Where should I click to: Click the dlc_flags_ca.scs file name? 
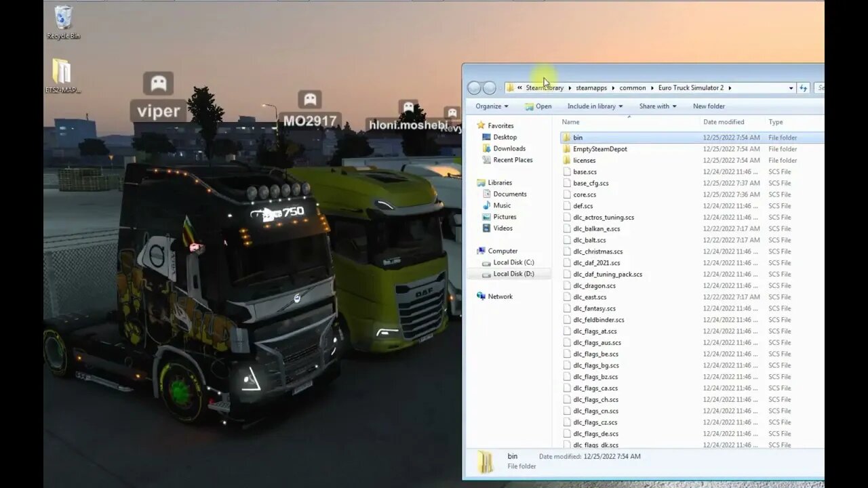pos(595,388)
